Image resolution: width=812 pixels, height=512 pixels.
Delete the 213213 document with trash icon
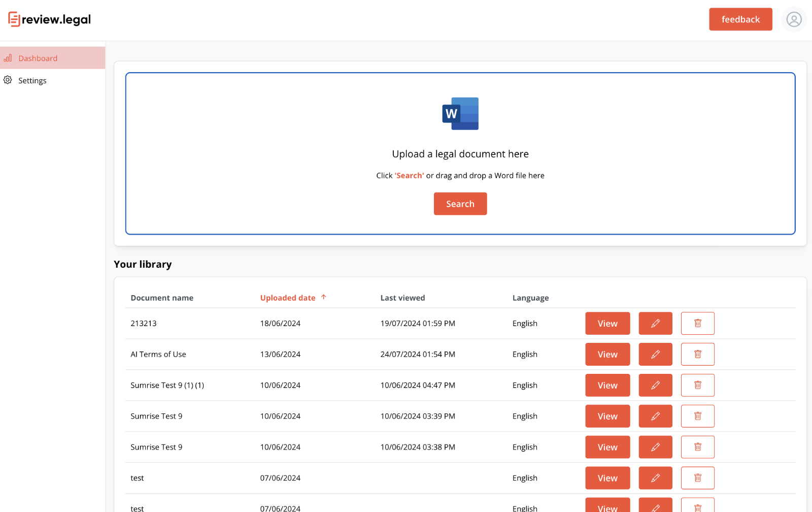[698, 324]
